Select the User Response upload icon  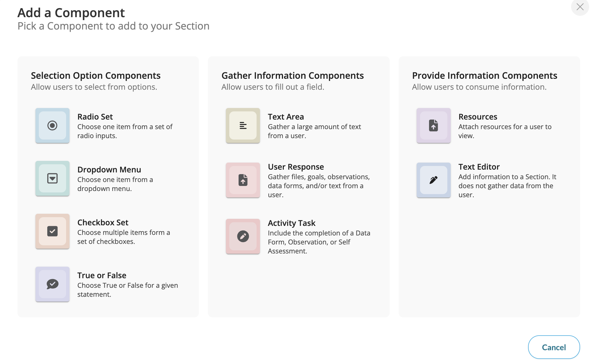[243, 180]
